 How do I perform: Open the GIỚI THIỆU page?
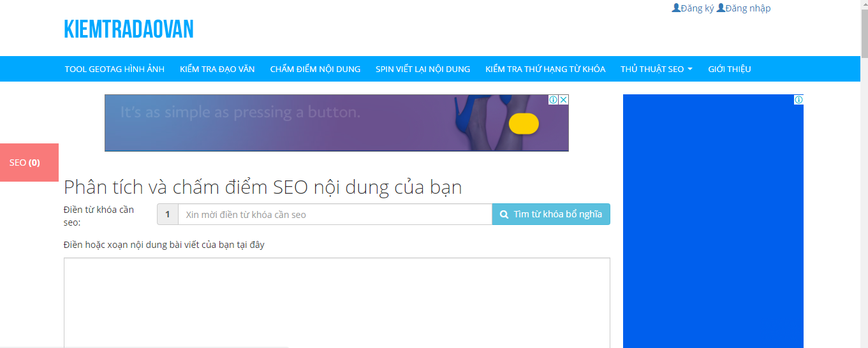730,69
